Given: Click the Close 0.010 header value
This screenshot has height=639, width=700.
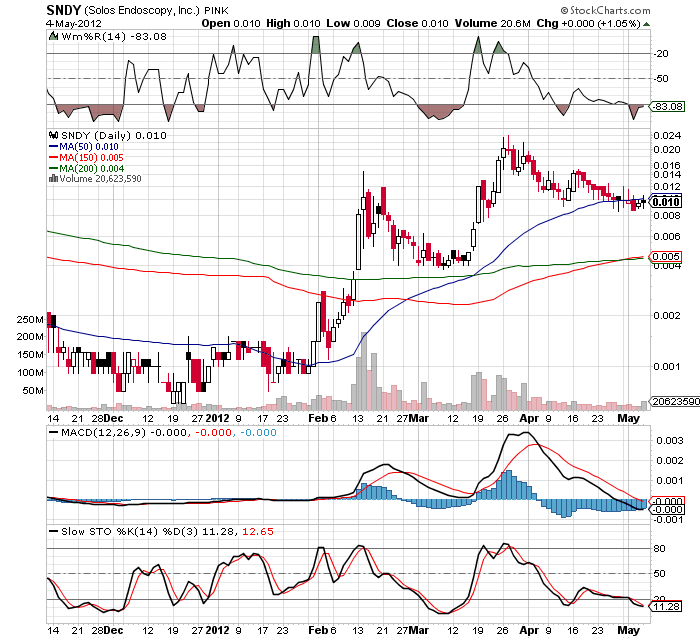Looking at the screenshot, I should click(x=417, y=24).
